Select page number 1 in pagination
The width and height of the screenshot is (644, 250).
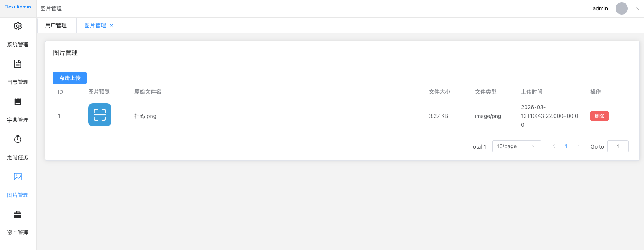(x=566, y=146)
